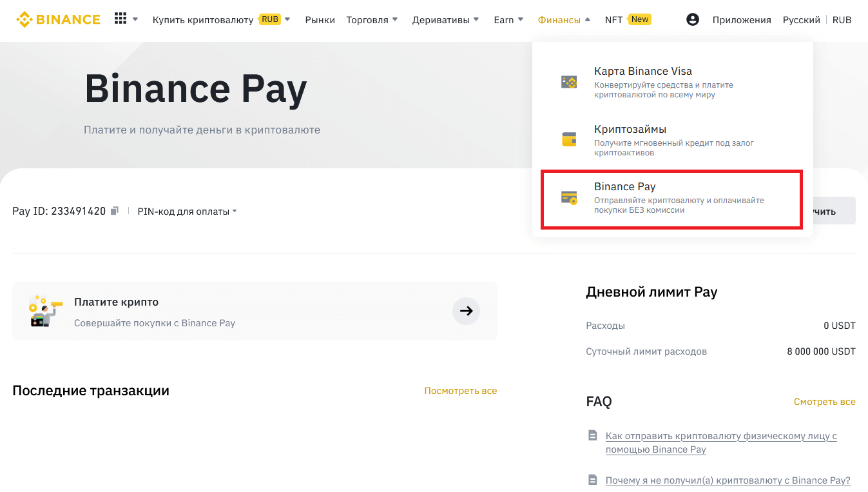Click the arrow icon on Платите крипто card
This screenshot has width=868, height=492.
tap(466, 311)
